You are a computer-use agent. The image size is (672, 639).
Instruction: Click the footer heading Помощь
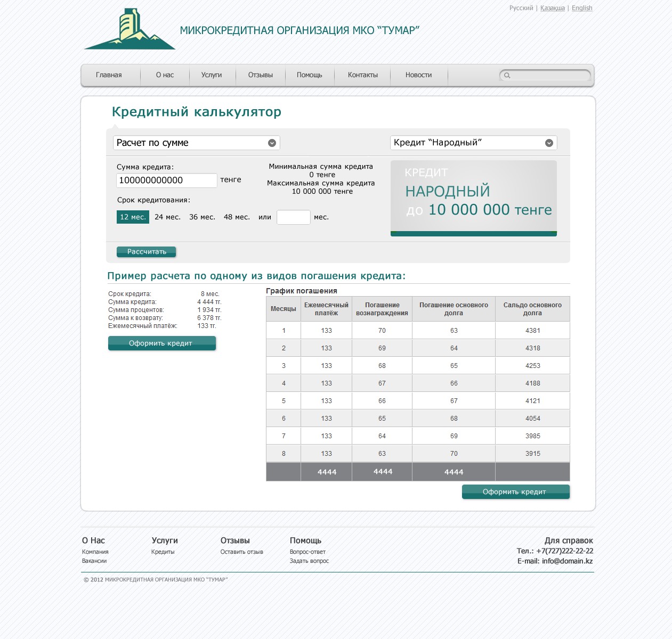(305, 540)
